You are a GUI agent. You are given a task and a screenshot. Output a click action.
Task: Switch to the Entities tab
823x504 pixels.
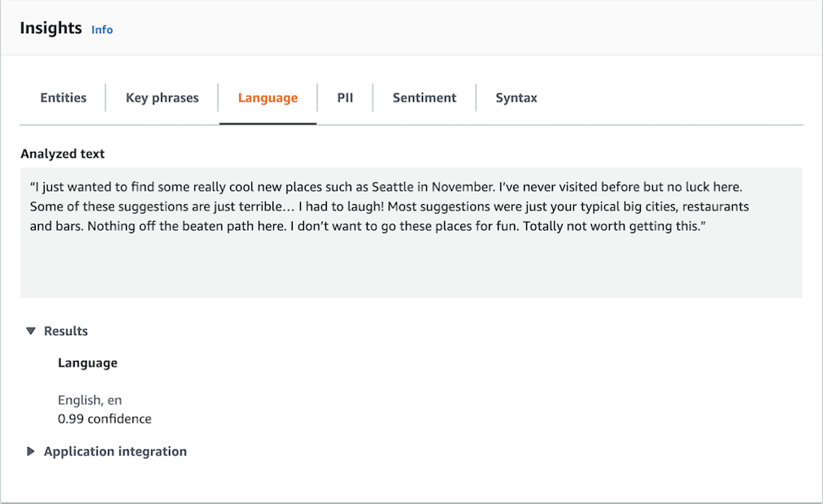click(63, 98)
